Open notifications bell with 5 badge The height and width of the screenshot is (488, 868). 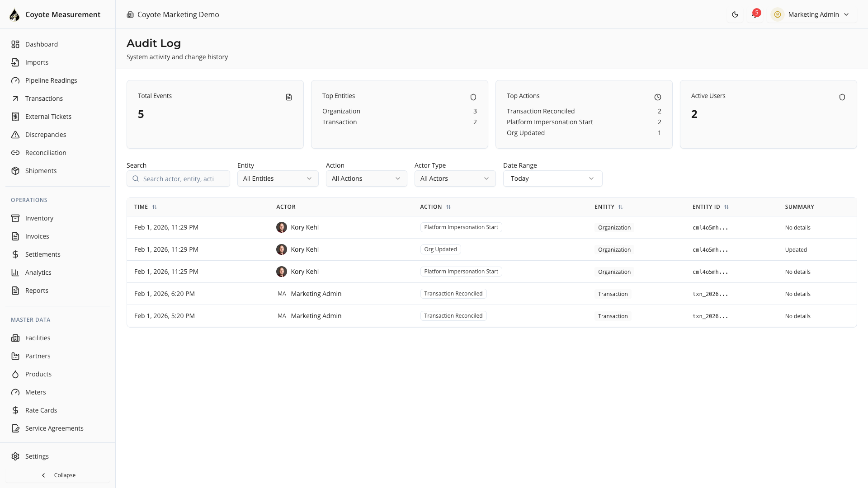tap(755, 14)
